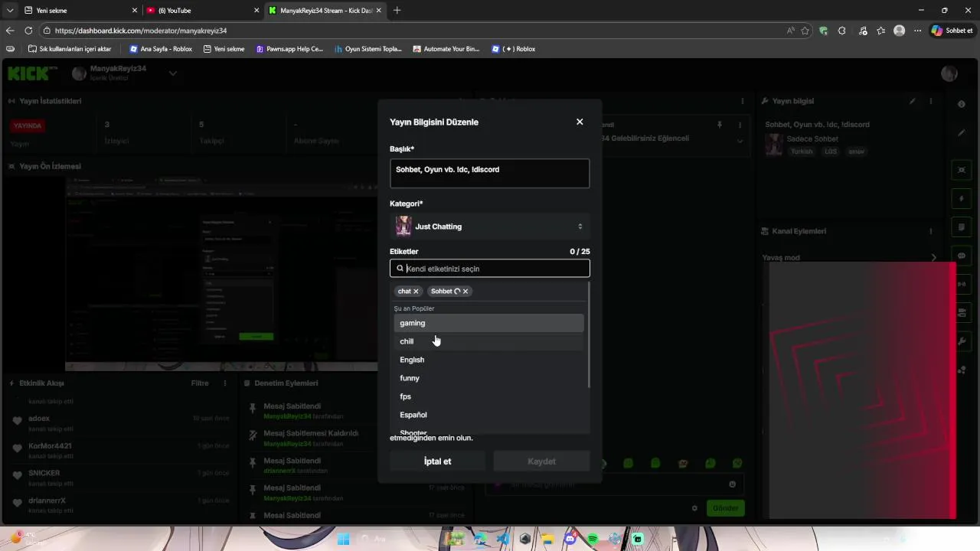Click the browser address bar
980x551 pixels.
[413, 31]
